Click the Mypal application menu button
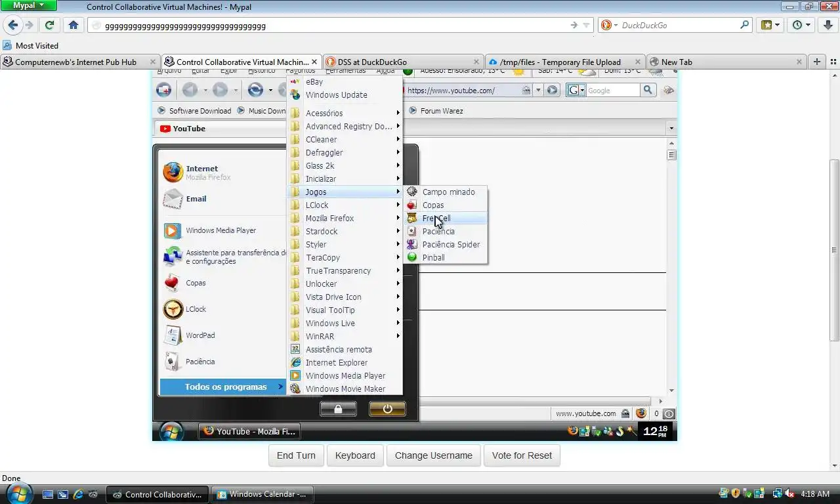The height and width of the screenshot is (504, 840). coord(28,5)
